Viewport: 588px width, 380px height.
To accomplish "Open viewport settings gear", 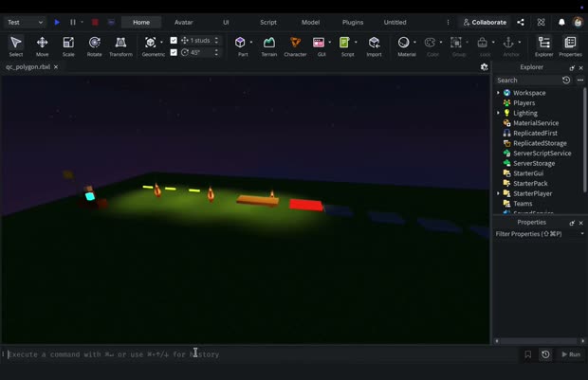I will (x=484, y=67).
